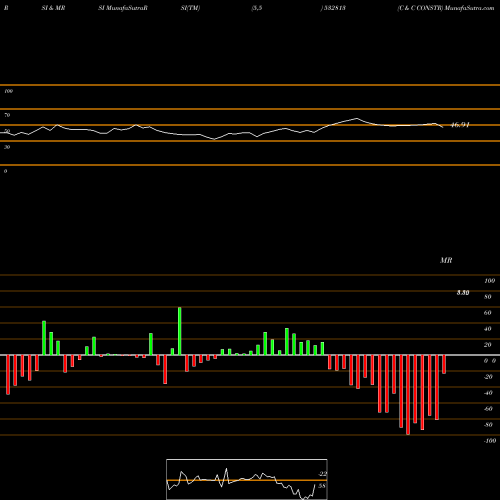Click the RSI line peak above 50
The width and height of the screenshot is (500, 500).
[357, 118]
